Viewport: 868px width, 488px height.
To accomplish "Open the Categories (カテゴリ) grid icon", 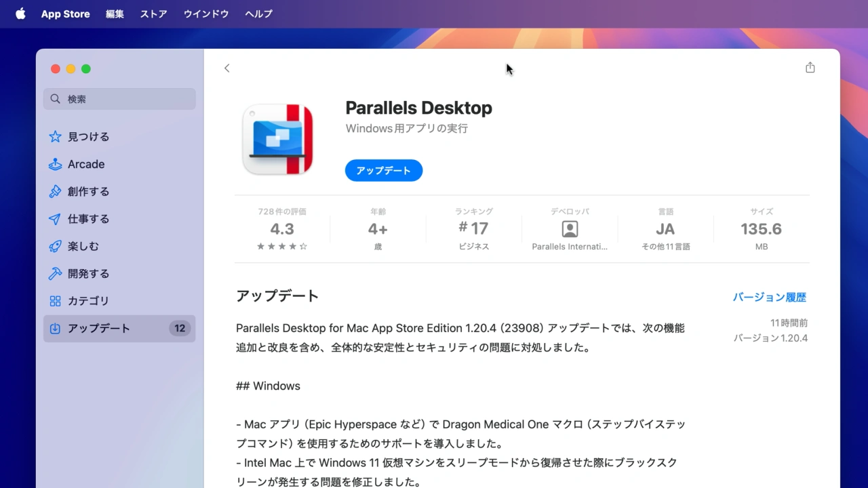I will point(56,301).
